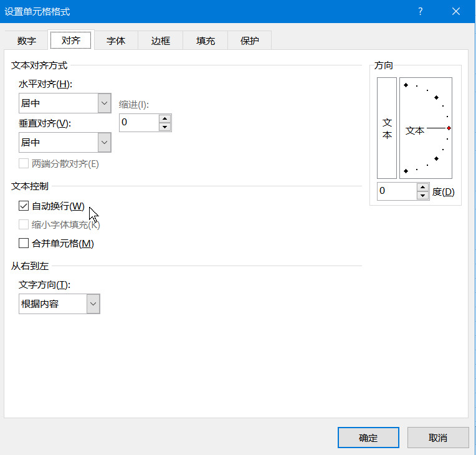Select the vertical 文本 orientation box

[387, 128]
